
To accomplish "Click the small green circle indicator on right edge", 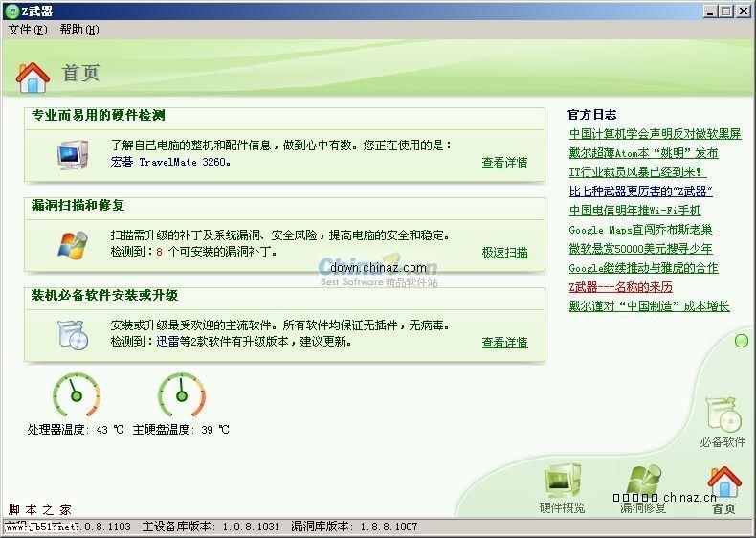I will [741, 341].
